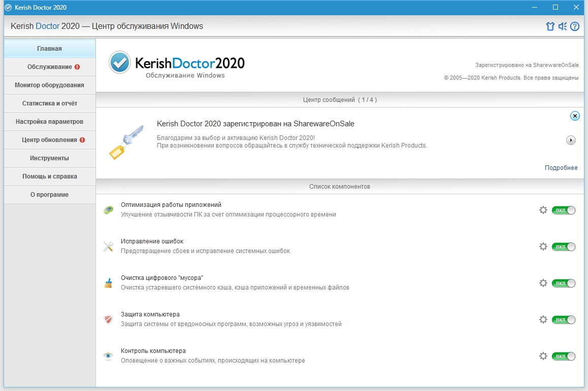Click the title bar app checkmark icon
The image size is (588, 391).
[x=8, y=8]
